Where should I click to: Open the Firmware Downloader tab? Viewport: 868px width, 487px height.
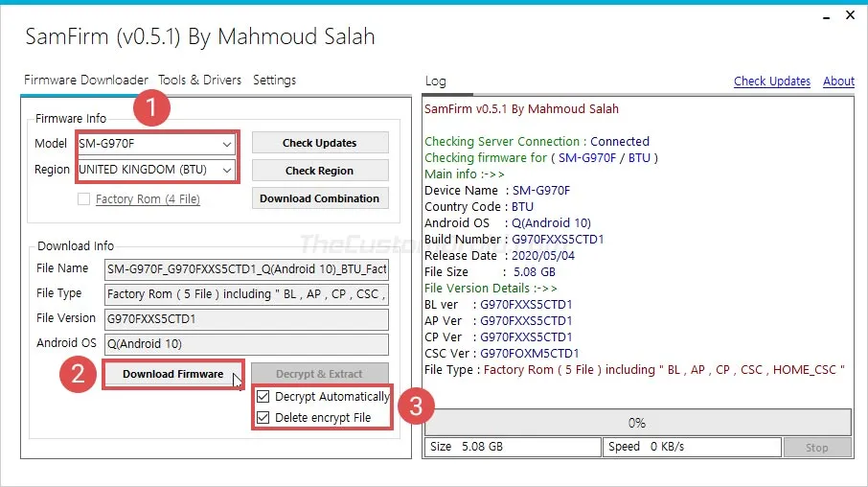[86, 80]
